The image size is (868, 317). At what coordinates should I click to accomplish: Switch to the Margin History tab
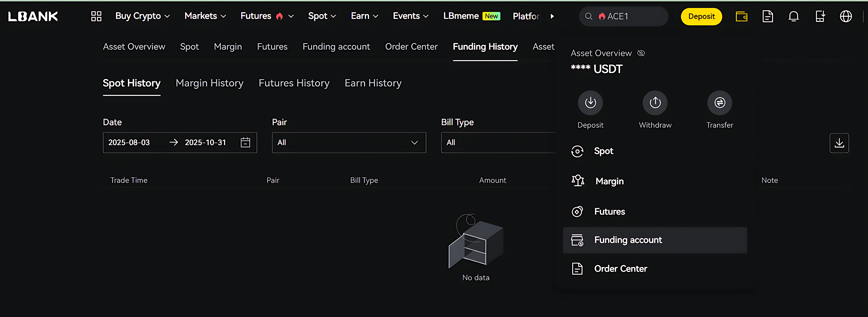tap(209, 83)
